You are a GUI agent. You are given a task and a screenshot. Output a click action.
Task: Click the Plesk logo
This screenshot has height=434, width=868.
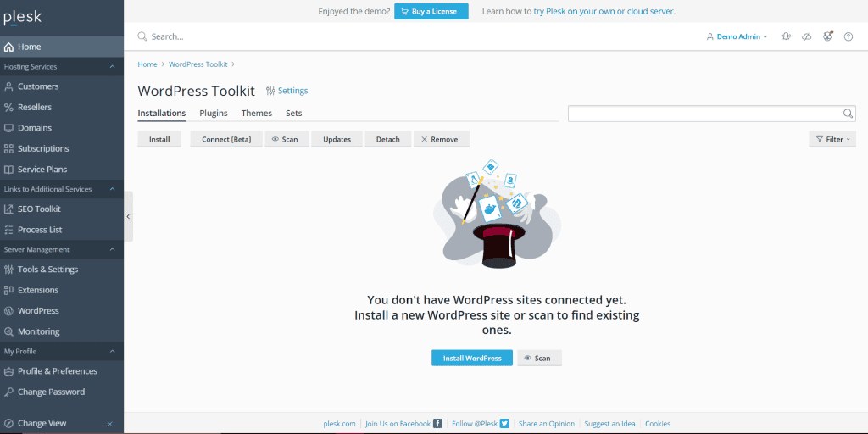click(x=22, y=18)
